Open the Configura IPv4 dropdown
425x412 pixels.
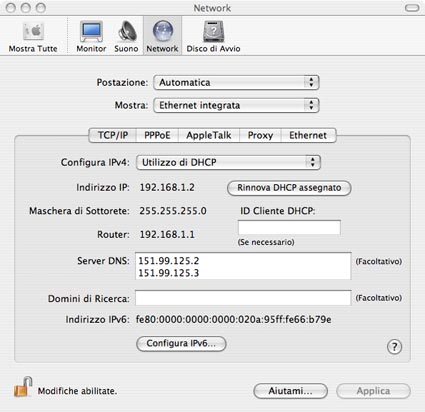[228, 162]
